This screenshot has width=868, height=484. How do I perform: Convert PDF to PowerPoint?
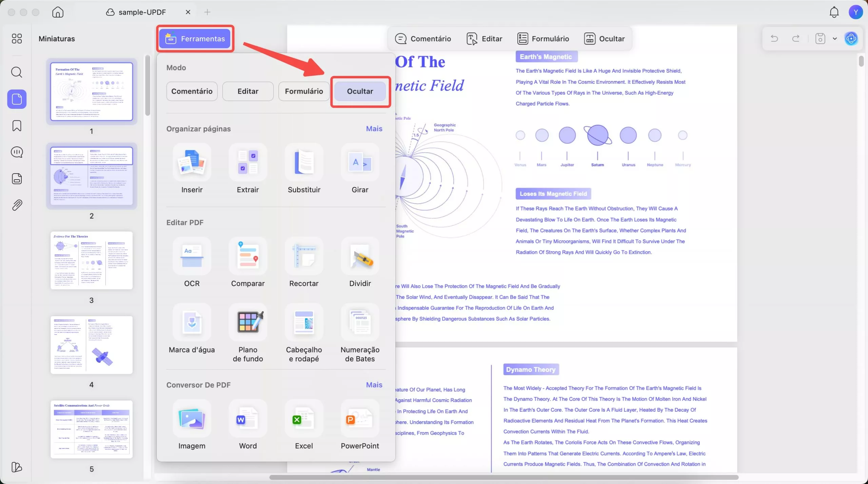[x=360, y=425]
